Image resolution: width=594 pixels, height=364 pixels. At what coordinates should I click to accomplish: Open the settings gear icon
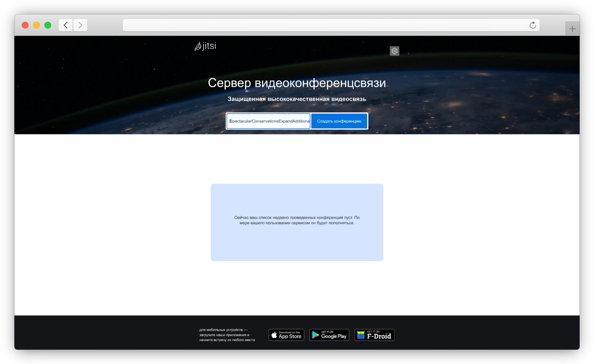(394, 51)
